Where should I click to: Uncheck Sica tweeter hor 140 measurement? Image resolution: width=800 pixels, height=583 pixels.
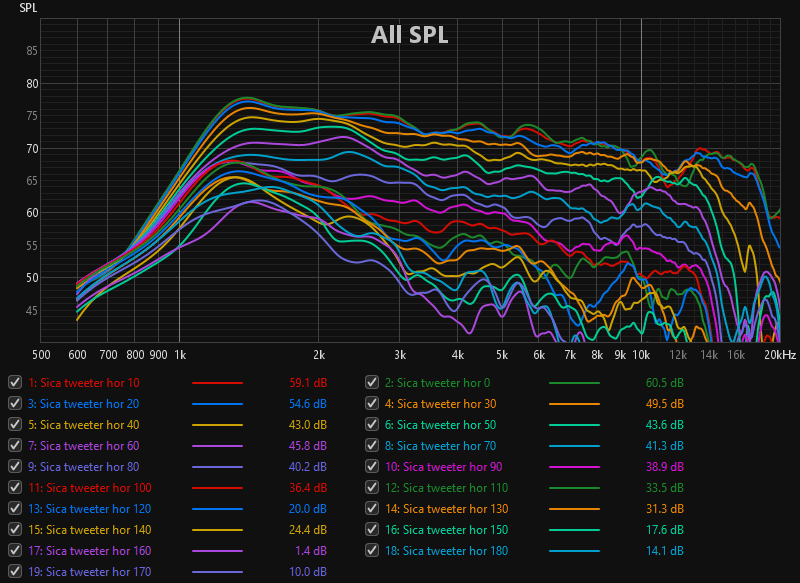click(x=15, y=529)
